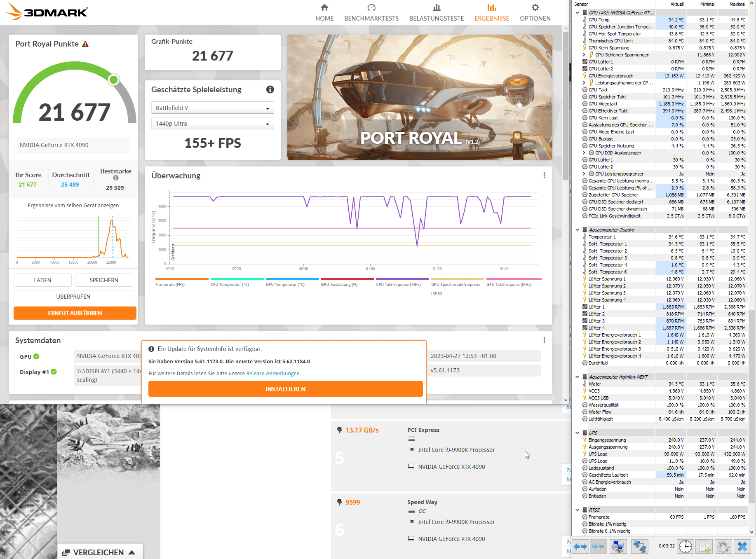The image size is (756, 559).
Task: Expand GPU D3D Auslastungen subtree
Action: point(584,153)
